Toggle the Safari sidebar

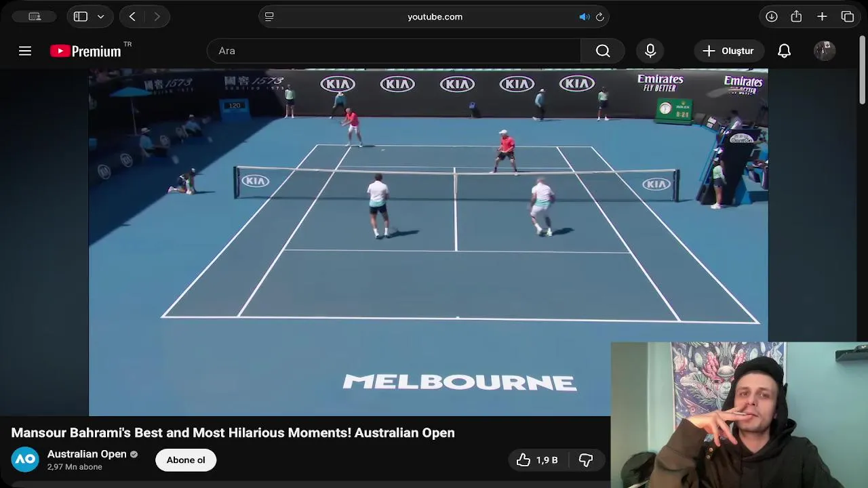click(81, 16)
